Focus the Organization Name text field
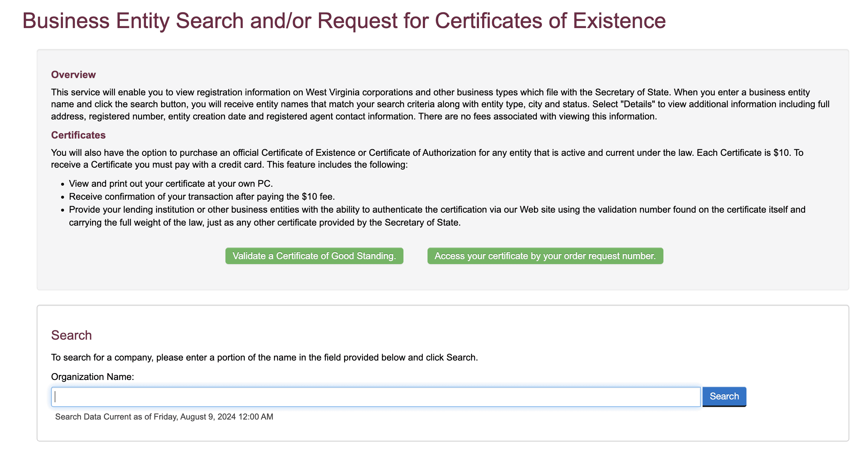The height and width of the screenshot is (462, 868). pyautogui.click(x=376, y=397)
